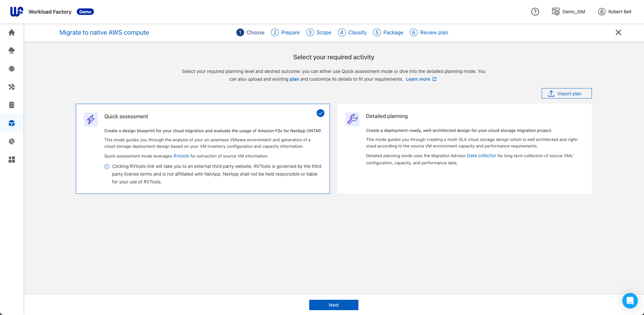Click the Detailed planning heading
Image resolution: width=644 pixels, height=315 pixels.
pyautogui.click(x=387, y=116)
